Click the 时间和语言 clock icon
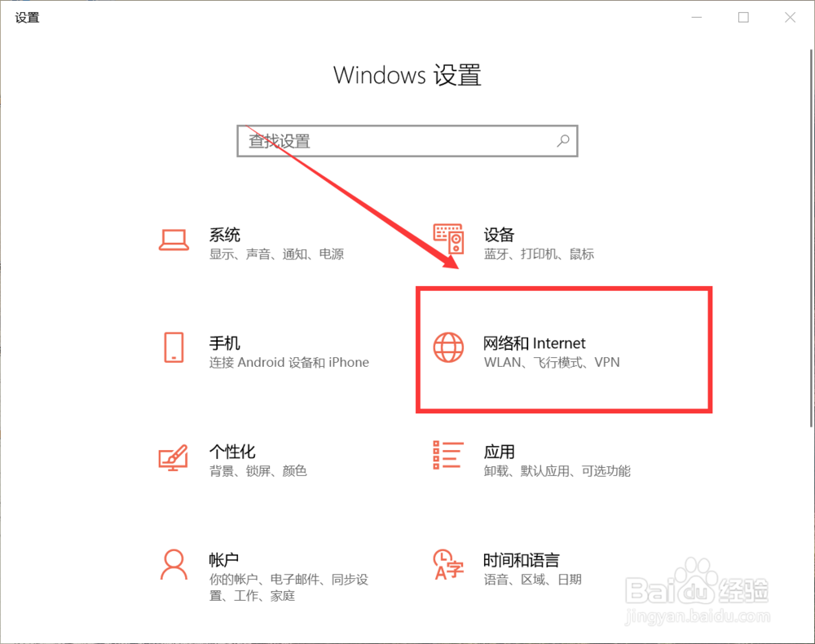 pyautogui.click(x=448, y=564)
